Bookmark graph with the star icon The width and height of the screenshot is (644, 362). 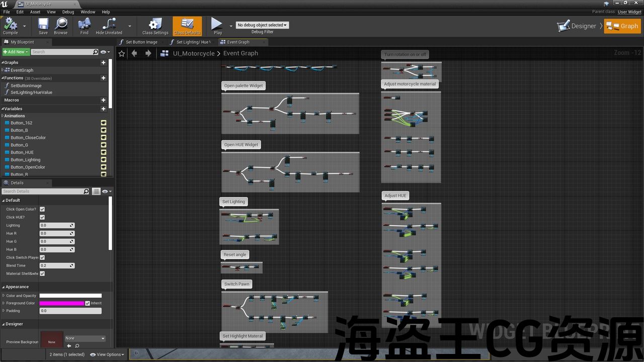(x=121, y=53)
